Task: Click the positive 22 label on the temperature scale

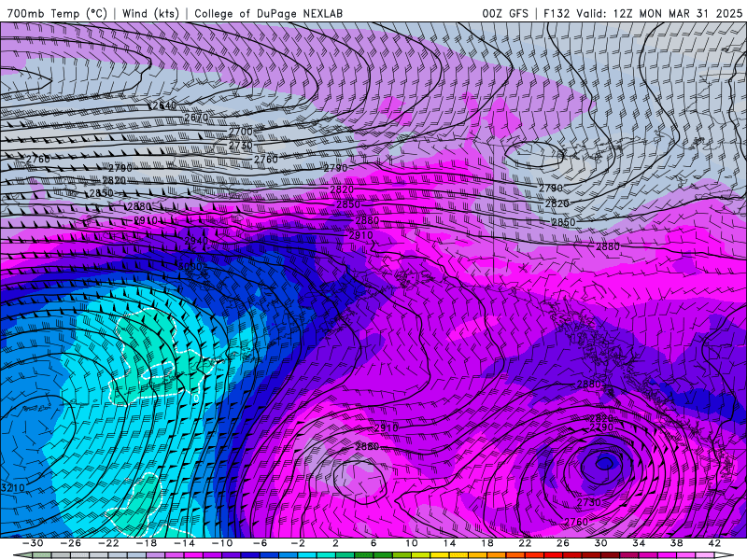Action: (x=525, y=543)
